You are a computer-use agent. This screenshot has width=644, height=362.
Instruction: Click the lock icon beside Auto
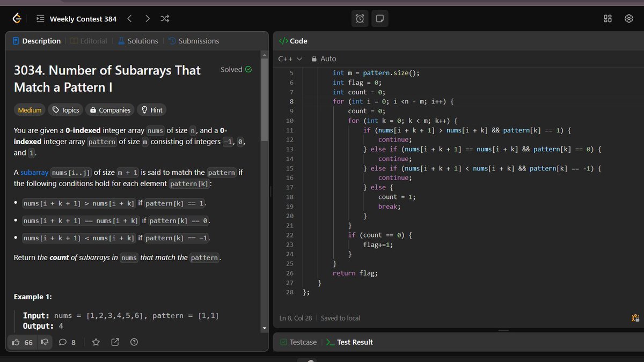pyautogui.click(x=314, y=59)
